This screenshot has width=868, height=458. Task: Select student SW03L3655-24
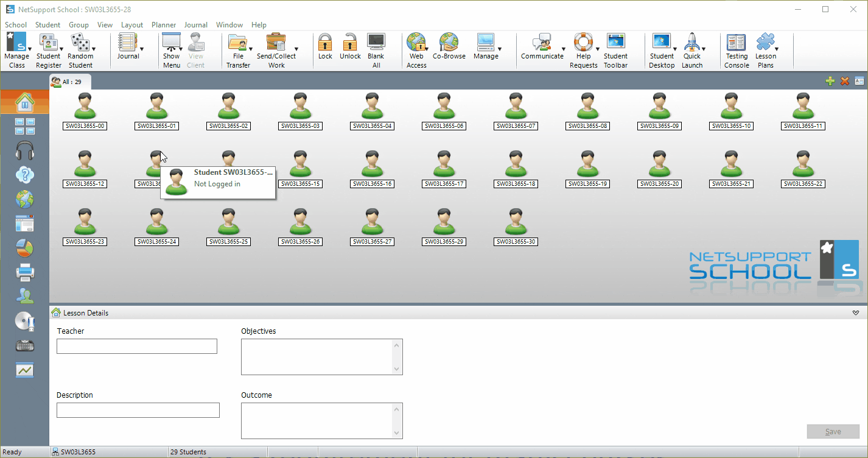pyautogui.click(x=157, y=227)
